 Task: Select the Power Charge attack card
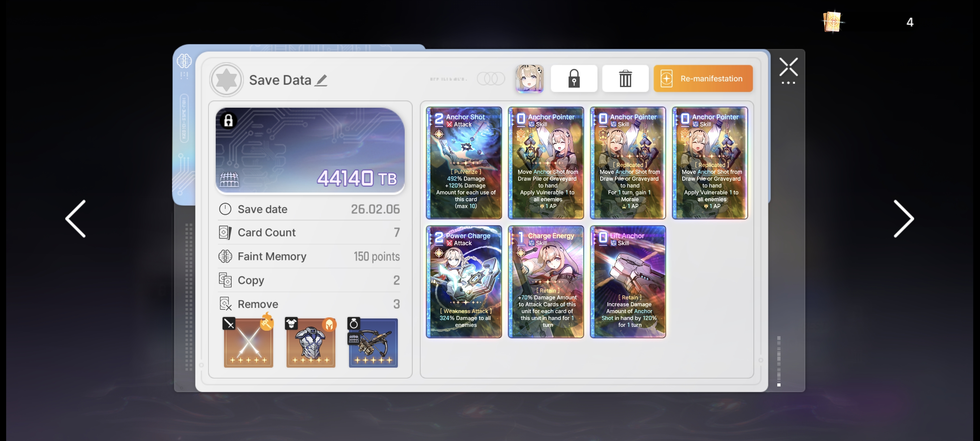tap(464, 282)
